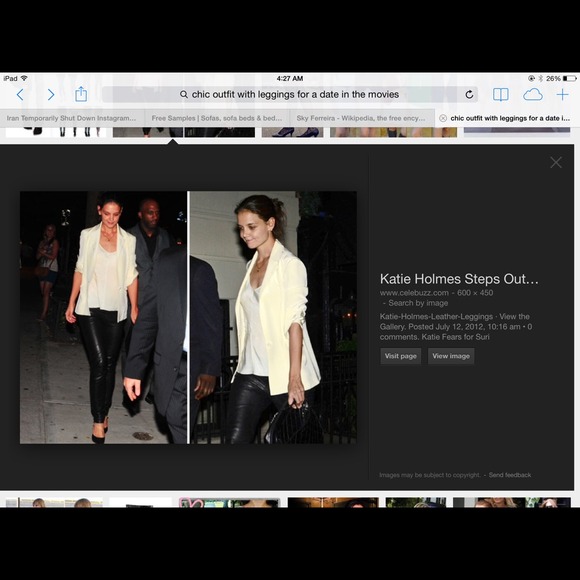This screenshot has width=580, height=580.
Task: Close the image preview panel X
Action: pyautogui.click(x=556, y=162)
